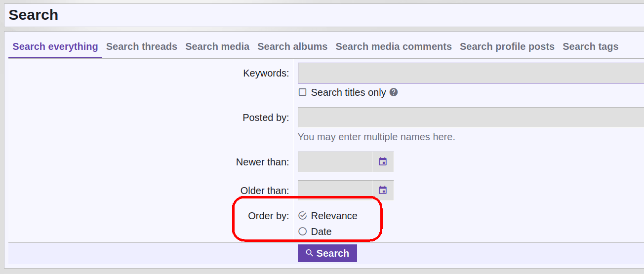Select the Date order option

tap(303, 232)
